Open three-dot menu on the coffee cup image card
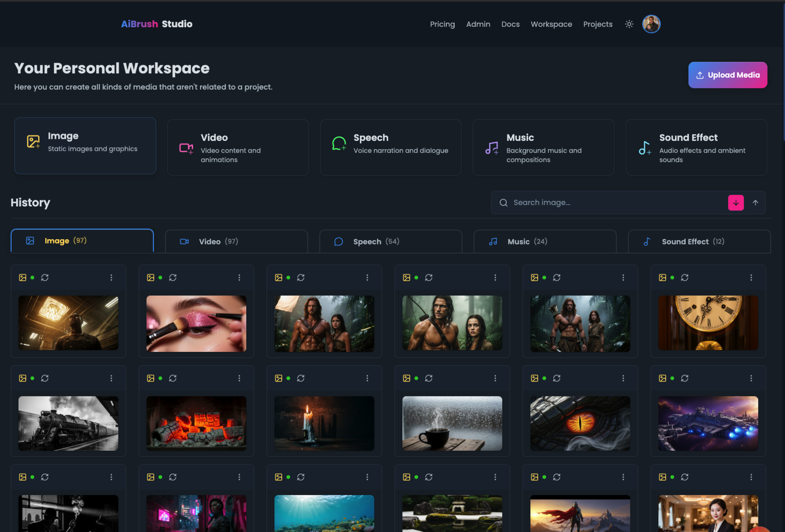The height and width of the screenshot is (532, 785). pyautogui.click(x=495, y=378)
